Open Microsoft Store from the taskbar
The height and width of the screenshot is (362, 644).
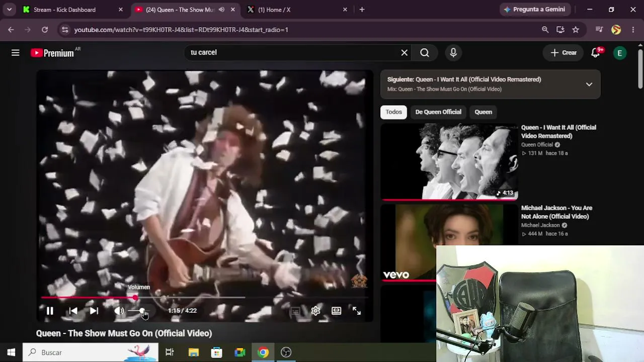pos(216,352)
